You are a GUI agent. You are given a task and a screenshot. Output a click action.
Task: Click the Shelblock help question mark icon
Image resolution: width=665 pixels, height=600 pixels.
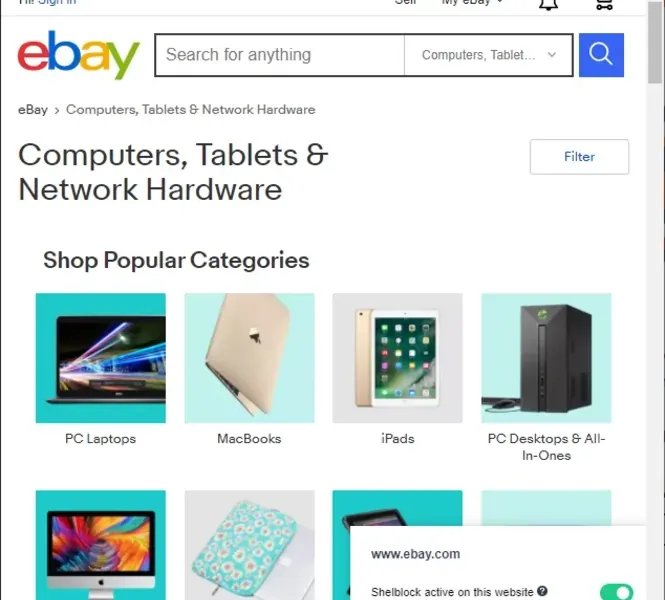(x=542, y=592)
